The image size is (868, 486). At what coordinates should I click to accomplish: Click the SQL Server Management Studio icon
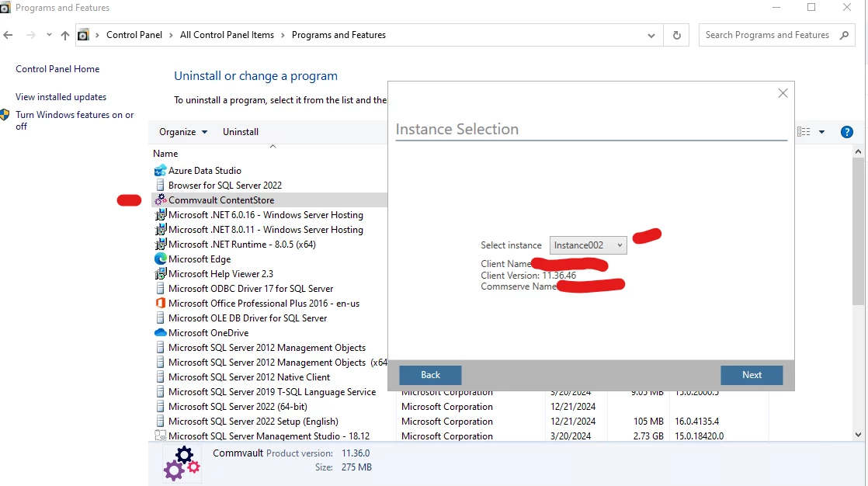(160, 436)
